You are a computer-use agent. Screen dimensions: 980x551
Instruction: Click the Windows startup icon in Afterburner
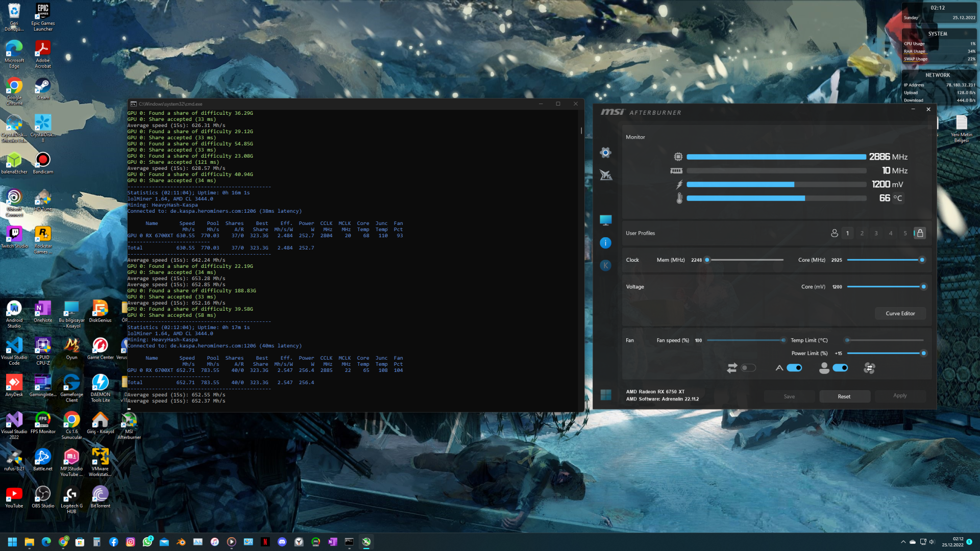point(605,395)
